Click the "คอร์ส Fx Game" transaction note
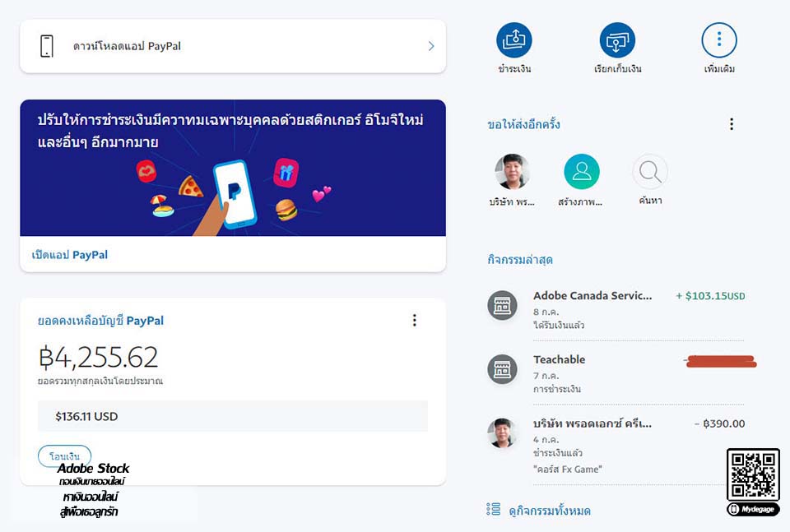This screenshot has width=790, height=532. click(x=567, y=469)
